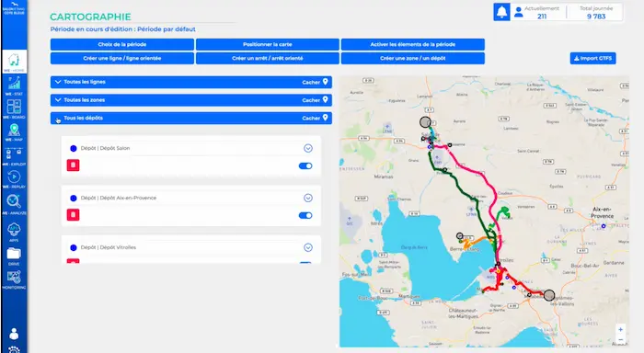Image resolution: width=644 pixels, height=353 pixels.
Task: Expand Dépôt Salon details chevron
Action: coord(308,148)
